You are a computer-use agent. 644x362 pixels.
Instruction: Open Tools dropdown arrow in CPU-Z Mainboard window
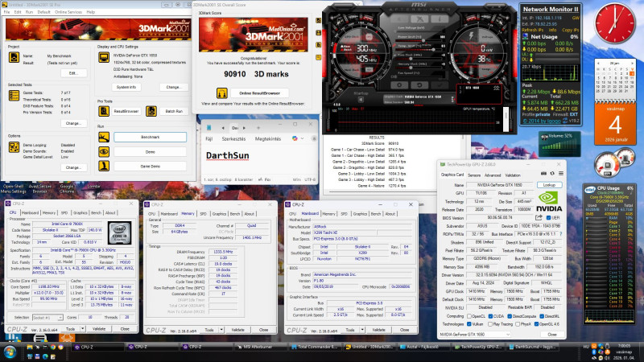pyautogui.click(x=362, y=330)
